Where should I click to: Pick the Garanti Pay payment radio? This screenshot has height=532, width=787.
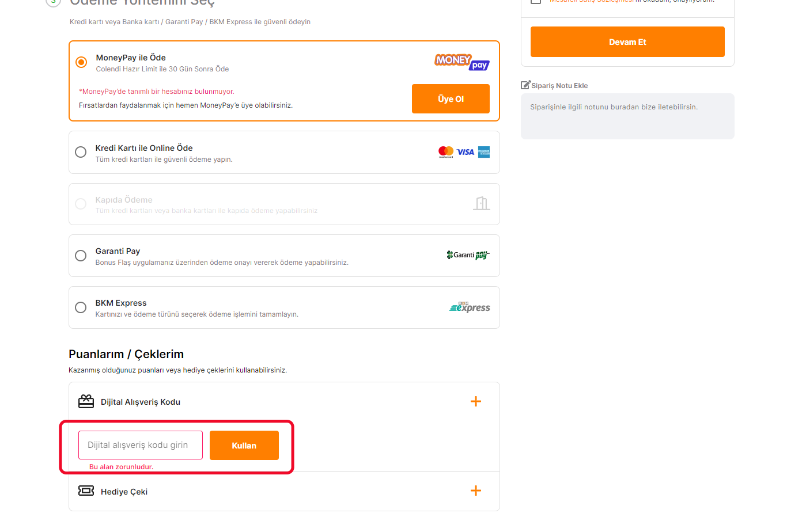tap(81, 256)
